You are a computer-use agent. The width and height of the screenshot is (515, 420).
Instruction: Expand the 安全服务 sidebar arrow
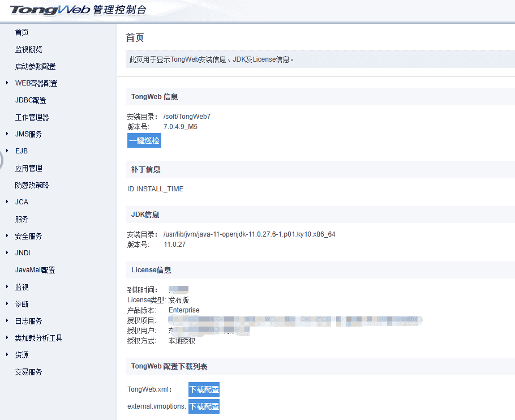(7, 236)
